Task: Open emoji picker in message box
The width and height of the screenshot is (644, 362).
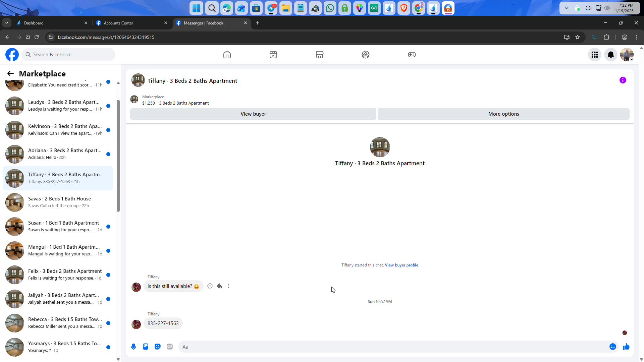Action: click(612, 347)
